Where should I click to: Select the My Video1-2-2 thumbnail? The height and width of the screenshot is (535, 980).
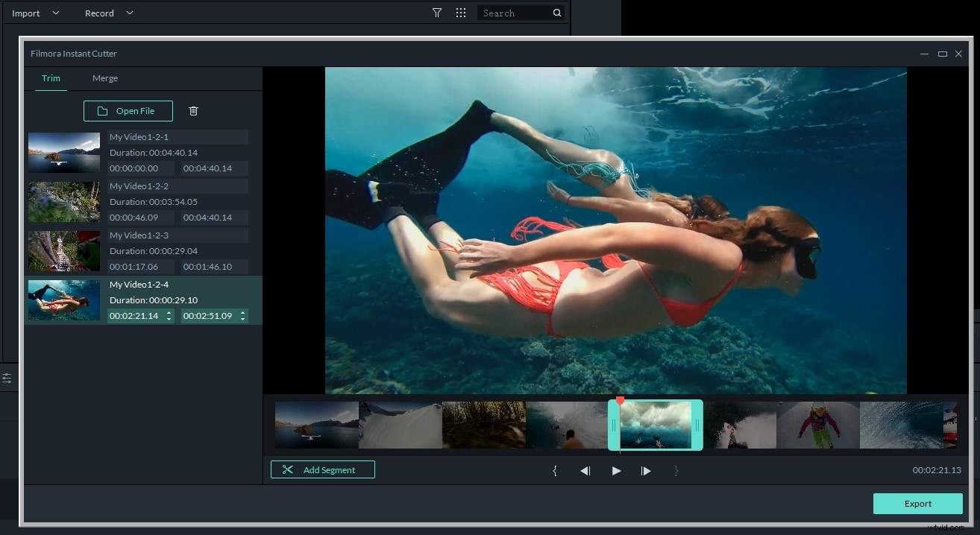(x=63, y=202)
